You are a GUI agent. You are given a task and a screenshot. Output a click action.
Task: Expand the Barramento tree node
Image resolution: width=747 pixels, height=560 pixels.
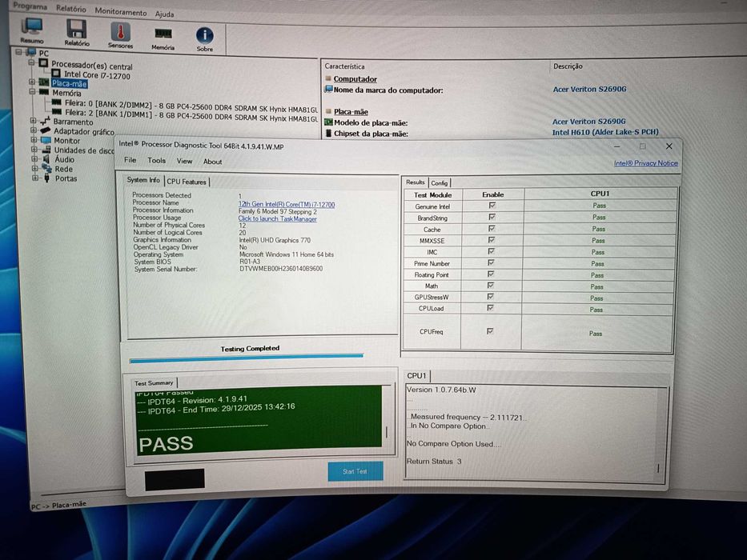click(x=34, y=121)
